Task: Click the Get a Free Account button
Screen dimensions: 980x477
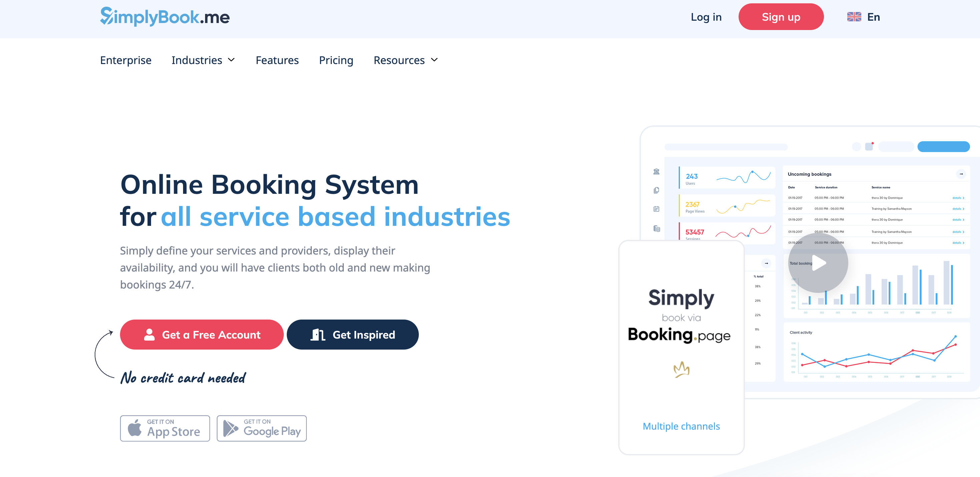Action: (x=202, y=335)
